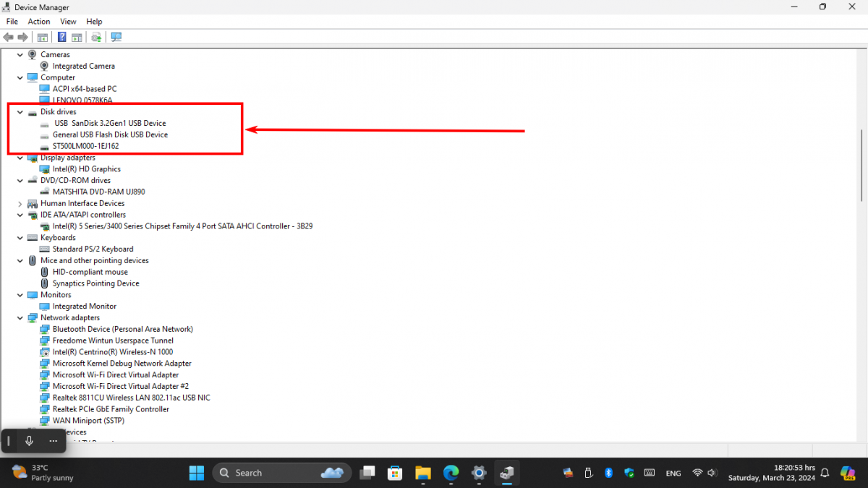Image resolution: width=868 pixels, height=488 pixels.
Task: Collapse the Monitors category
Action: pyautogui.click(x=20, y=295)
